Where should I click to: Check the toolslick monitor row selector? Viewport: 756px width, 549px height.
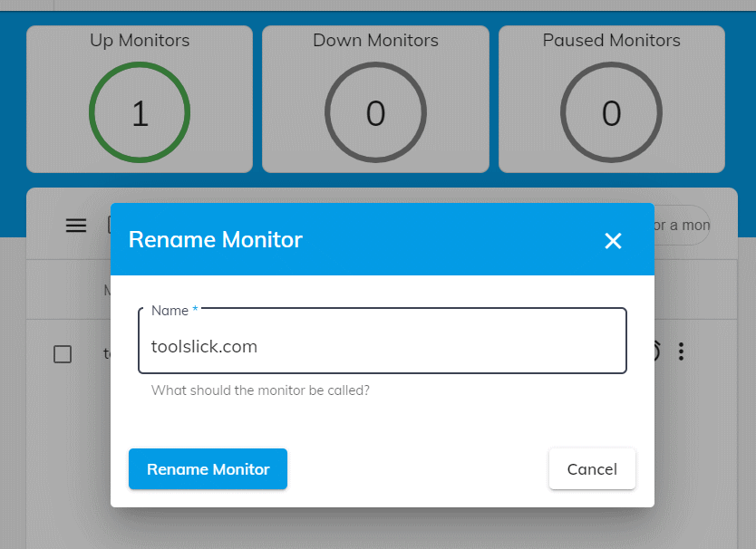[63, 354]
